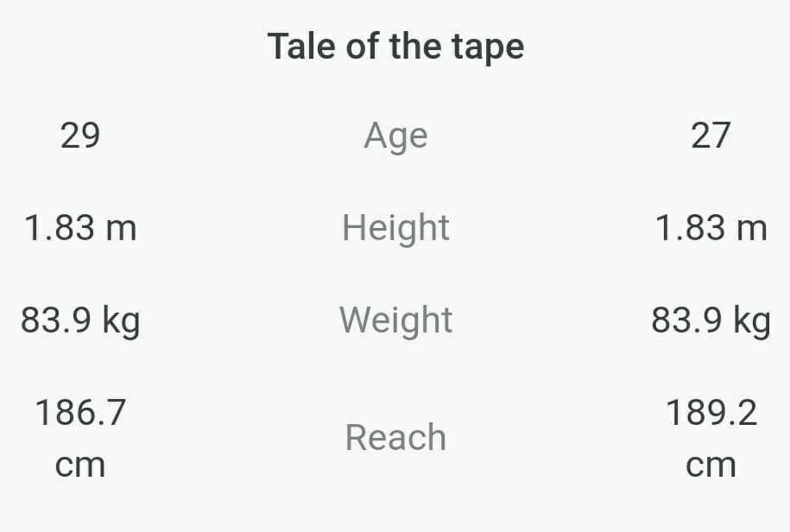Click left fighter's height 1.83 m

80,228
